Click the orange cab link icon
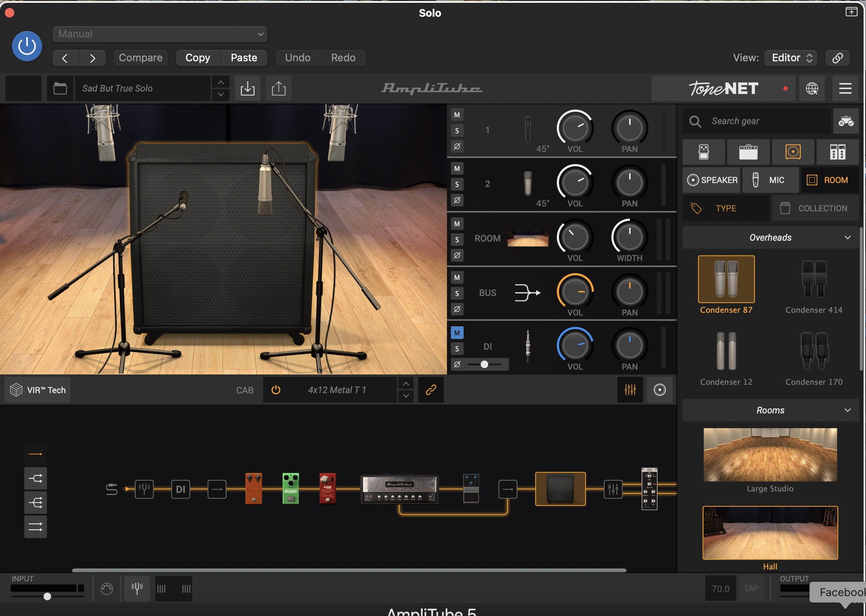Image resolution: width=866 pixels, height=616 pixels. pyautogui.click(x=431, y=390)
